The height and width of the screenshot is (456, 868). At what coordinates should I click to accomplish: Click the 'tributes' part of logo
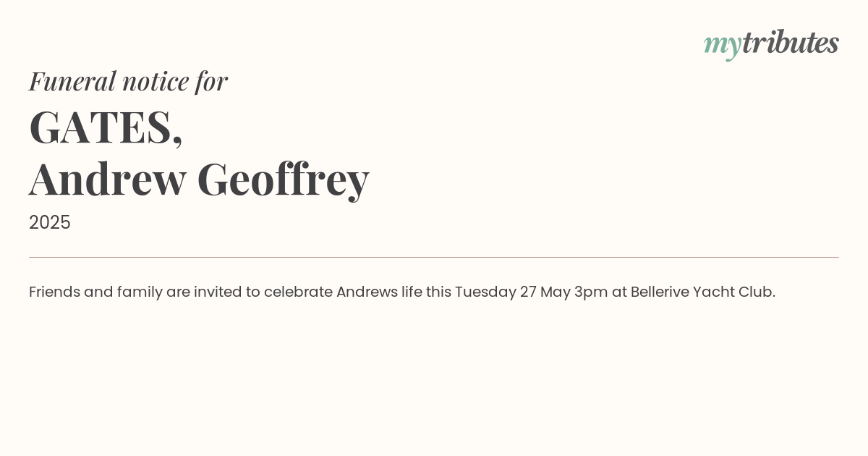(x=791, y=43)
